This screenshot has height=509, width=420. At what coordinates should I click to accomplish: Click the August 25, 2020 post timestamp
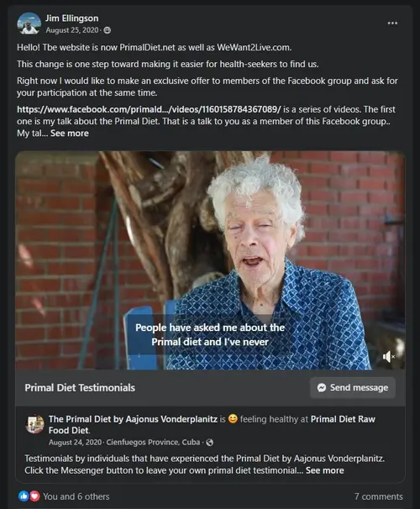click(72, 30)
